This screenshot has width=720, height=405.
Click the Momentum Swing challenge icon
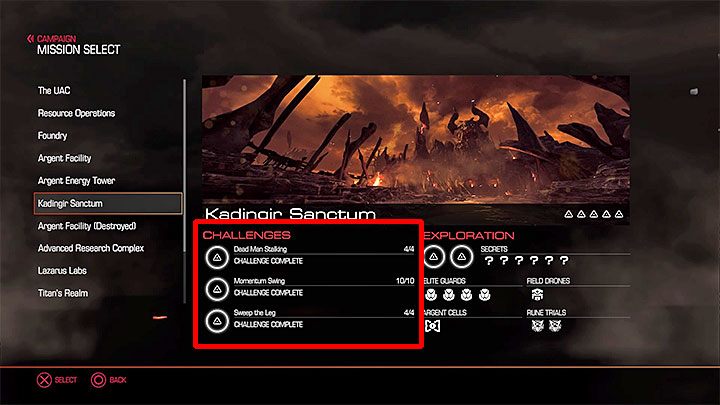(x=217, y=289)
